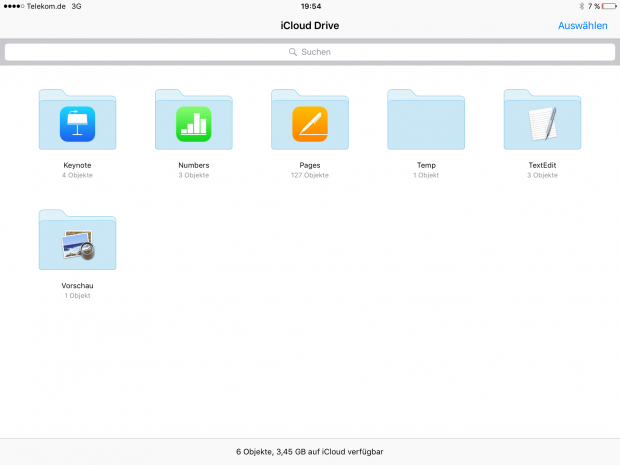This screenshot has width=620, height=465.
Task: Click the '127 Objekte' text under Pages
Action: pos(309,175)
